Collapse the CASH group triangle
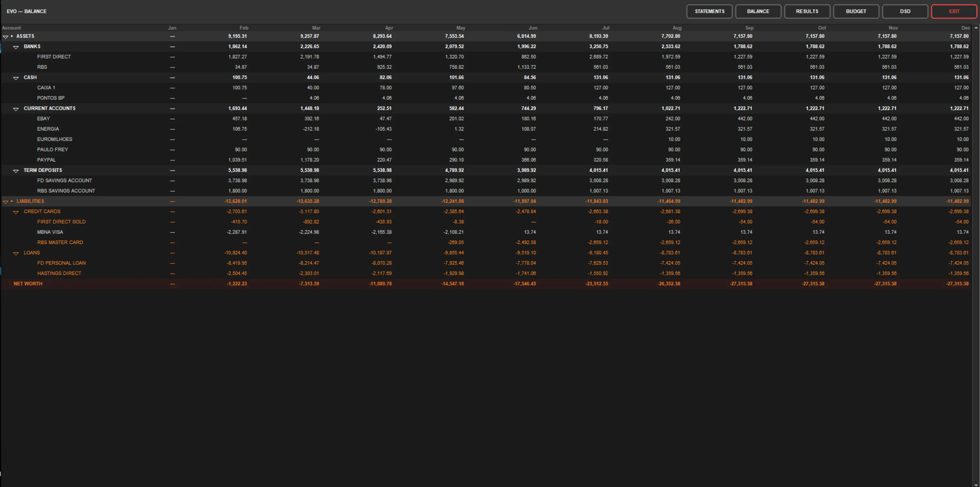The width and height of the screenshot is (980, 487). tap(16, 78)
